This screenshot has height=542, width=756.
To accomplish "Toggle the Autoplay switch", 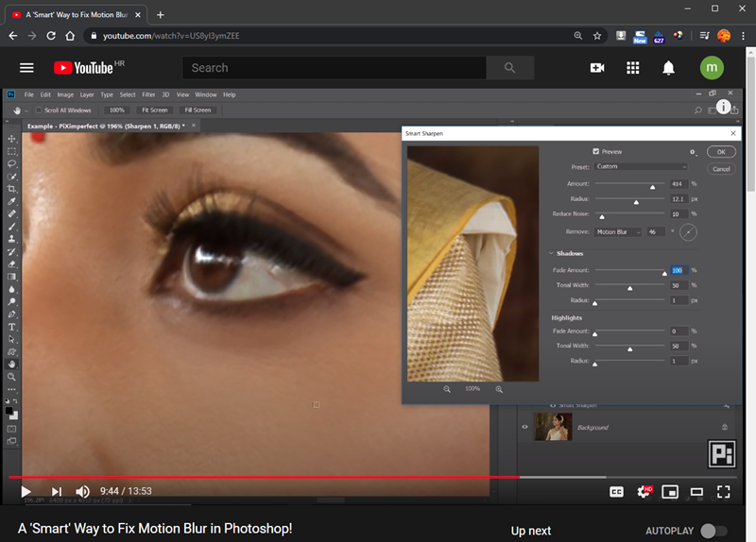I will click(713, 531).
